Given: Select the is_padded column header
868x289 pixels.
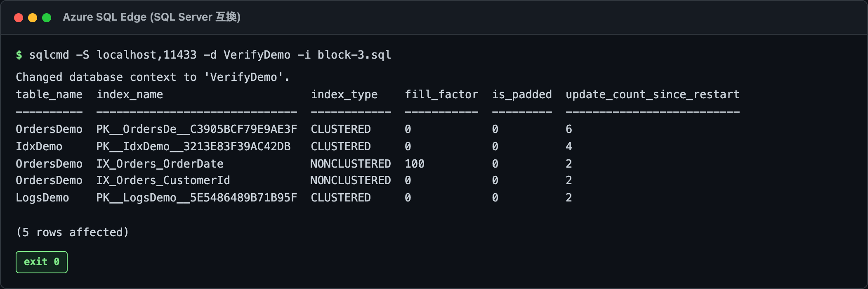Looking at the screenshot, I should click(522, 95).
